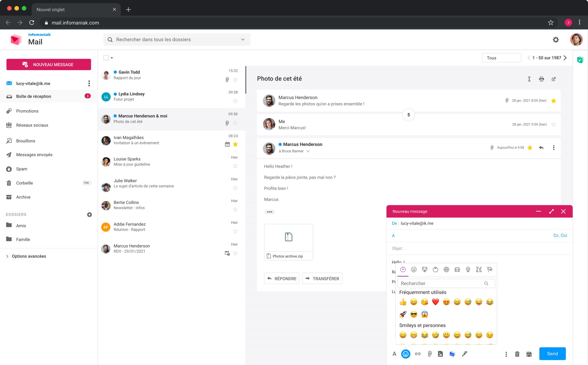Viewport: 588px width, 365px height.
Task: Open the emoji picker in compose toolbar
Action: tap(406, 354)
